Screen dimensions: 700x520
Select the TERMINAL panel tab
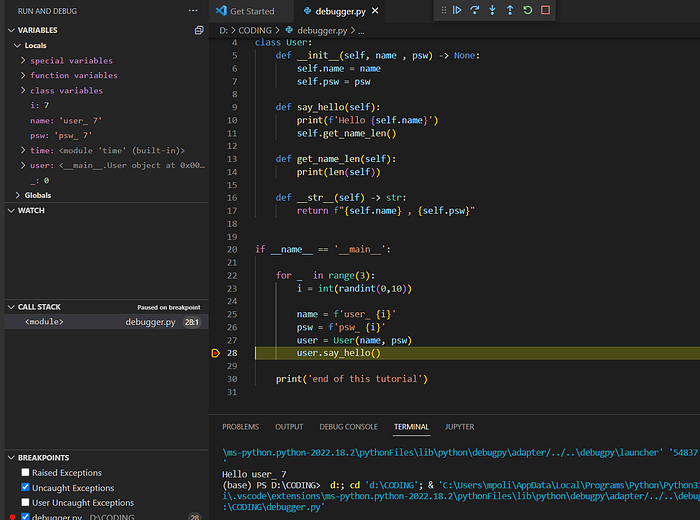click(x=411, y=427)
